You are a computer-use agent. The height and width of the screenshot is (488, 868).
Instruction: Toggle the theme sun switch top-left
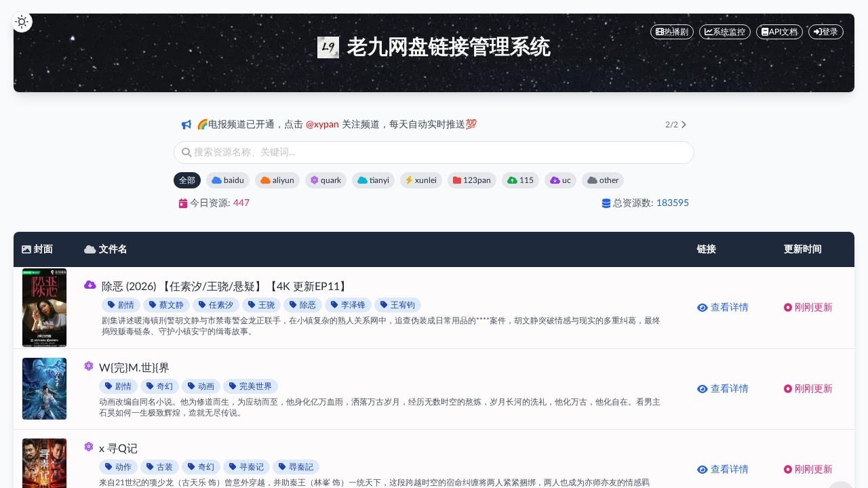[22, 22]
